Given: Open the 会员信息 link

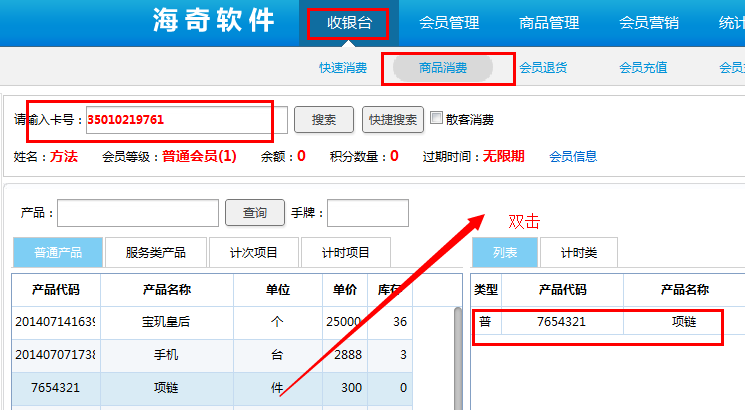Looking at the screenshot, I should coord(573,156).
